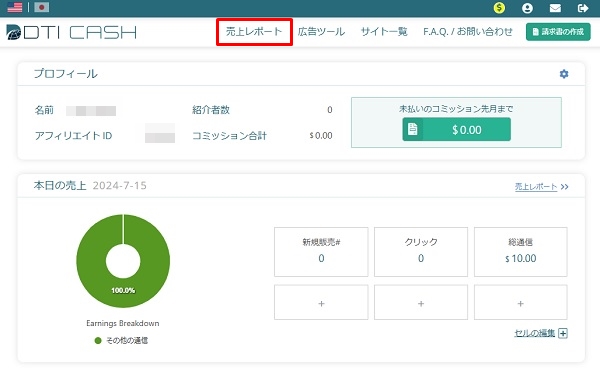This screenshot has height=368, width=600.
Task: Open the mail envelope icon
Action: click(555, 8)
